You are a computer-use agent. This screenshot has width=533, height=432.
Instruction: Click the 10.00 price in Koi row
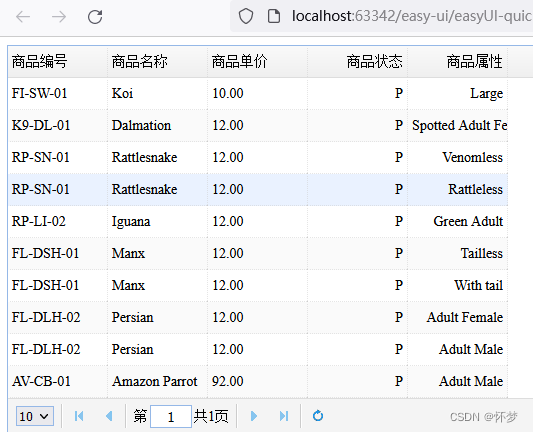[x=258, y=93]
